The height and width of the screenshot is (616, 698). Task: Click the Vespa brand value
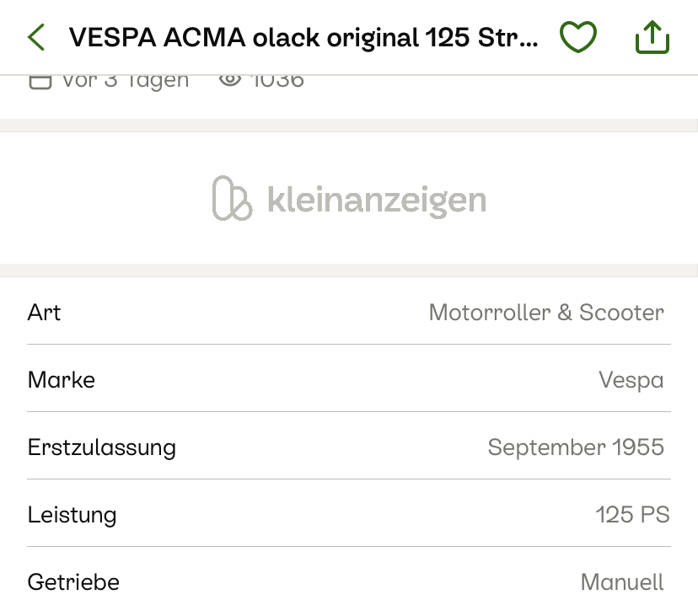(x=631, y=380)
